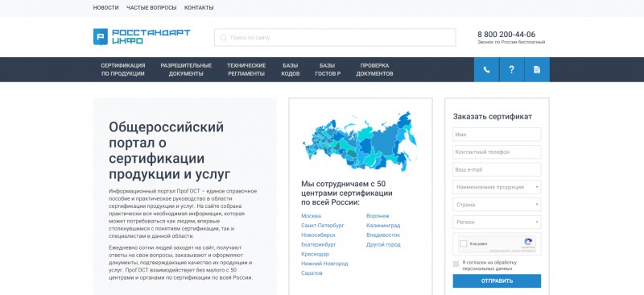Follow the Саратов city link
The image size is (644, 295).
pos(312,272)
